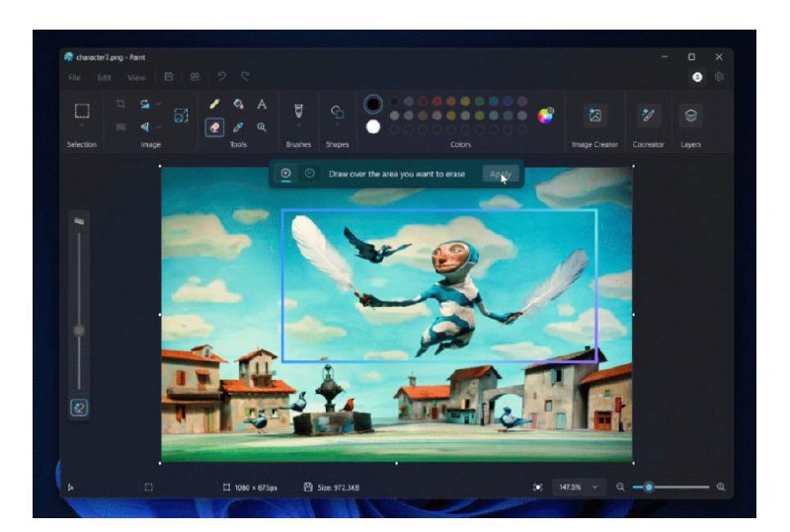Expand the Selection dropdown chevron
This screenshot has width=790, height=532.
(x=82, y=125)
